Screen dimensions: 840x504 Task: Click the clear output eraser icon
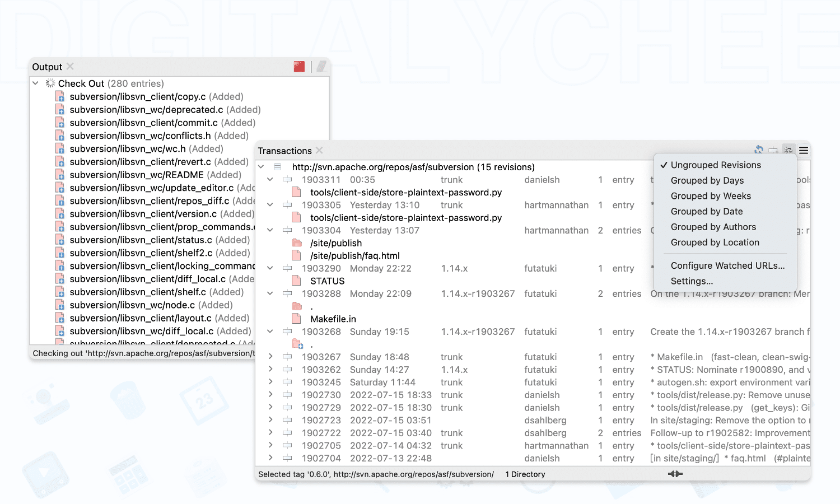pyautogui.click(x=321, y=67)
